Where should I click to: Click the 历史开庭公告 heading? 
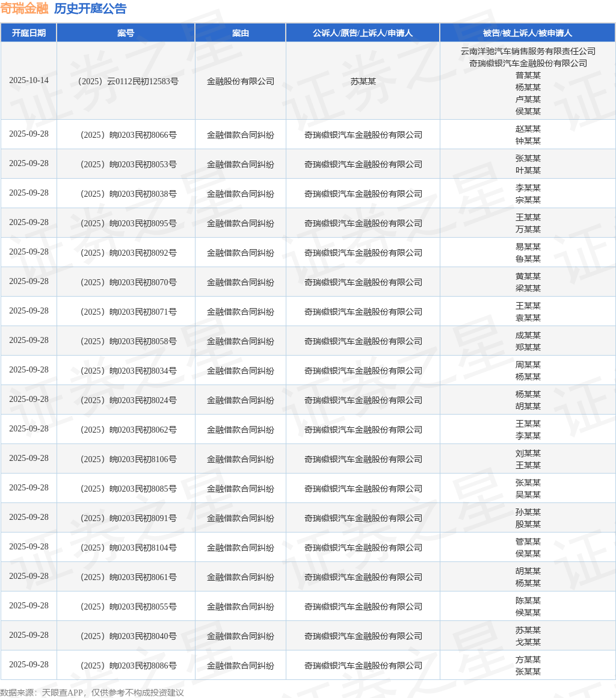click(90, 8)
